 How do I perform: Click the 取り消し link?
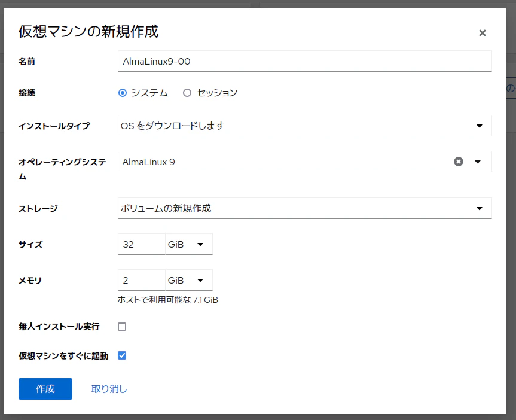pos(109,389)
